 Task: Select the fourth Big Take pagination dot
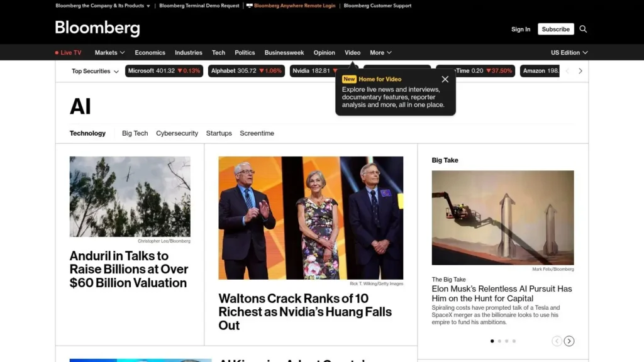click(514, 341)
